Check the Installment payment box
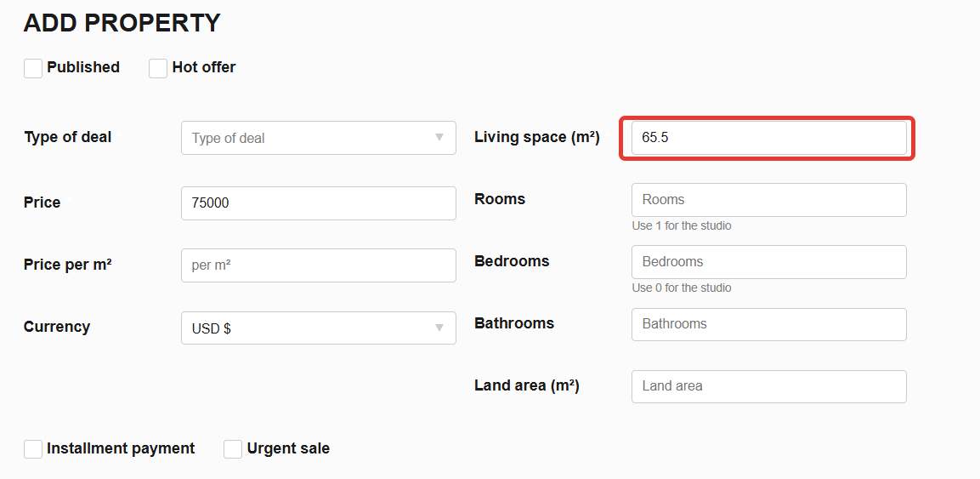The image size is (980, 479). coord(33,449)
